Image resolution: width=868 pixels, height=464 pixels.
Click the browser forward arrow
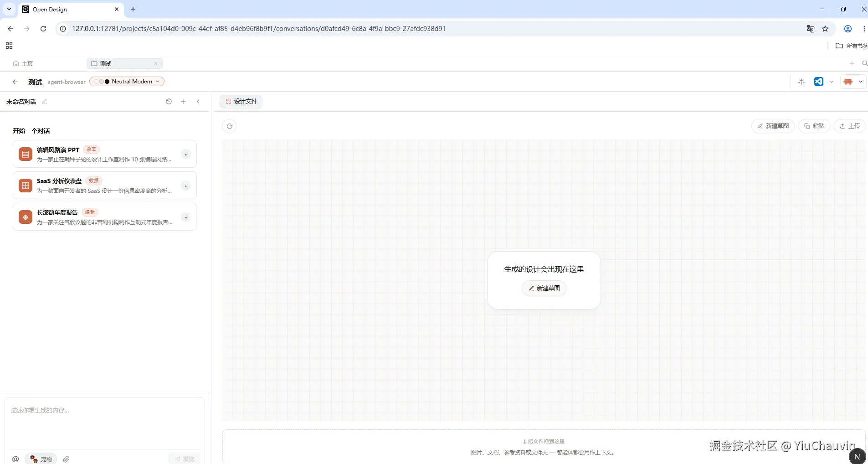[27, 29]
